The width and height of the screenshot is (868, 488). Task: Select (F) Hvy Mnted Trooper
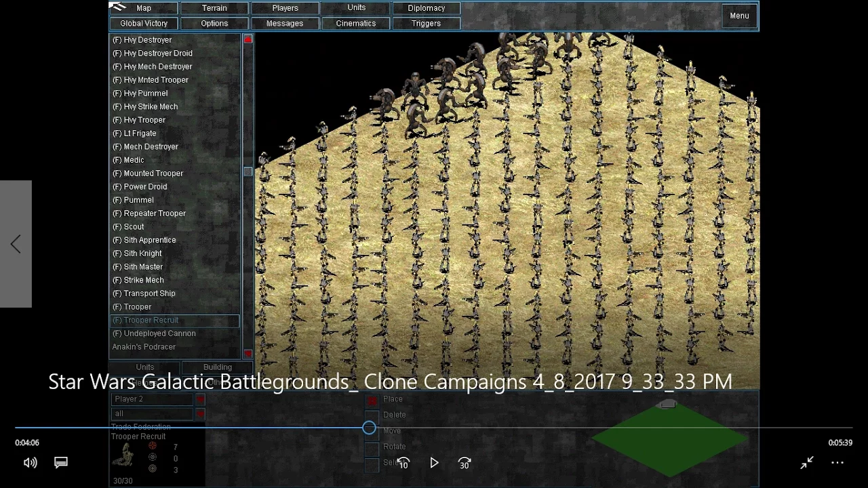[x=175, y=80]
